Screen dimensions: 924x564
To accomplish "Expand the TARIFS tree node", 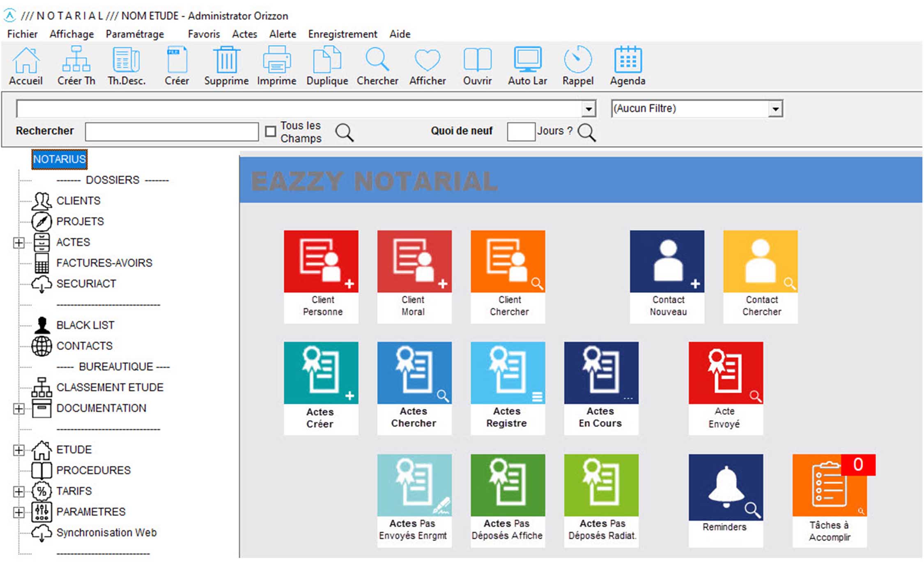I will (18, 492).
